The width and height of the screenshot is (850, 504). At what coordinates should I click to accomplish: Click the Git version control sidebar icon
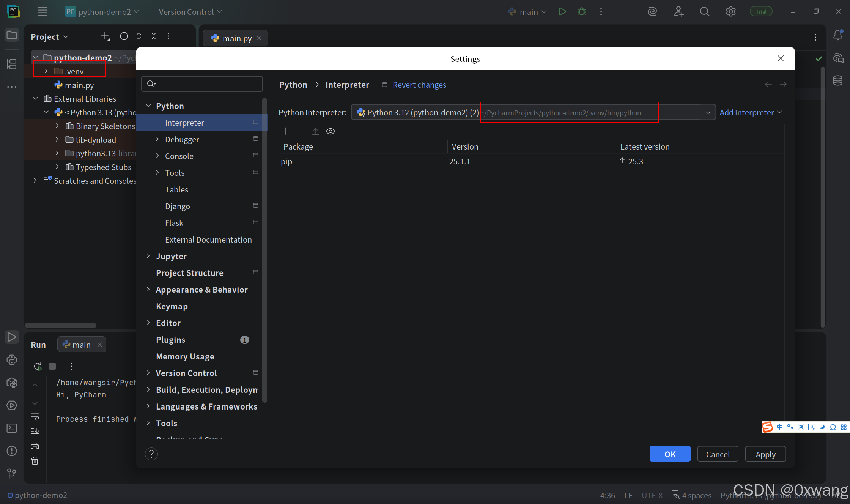coord(12,473)
